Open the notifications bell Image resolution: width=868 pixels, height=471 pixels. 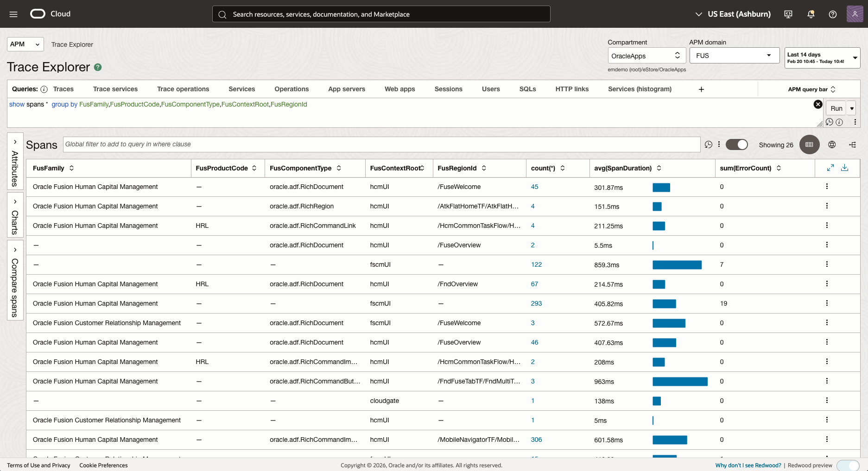(x=811, y=14)
